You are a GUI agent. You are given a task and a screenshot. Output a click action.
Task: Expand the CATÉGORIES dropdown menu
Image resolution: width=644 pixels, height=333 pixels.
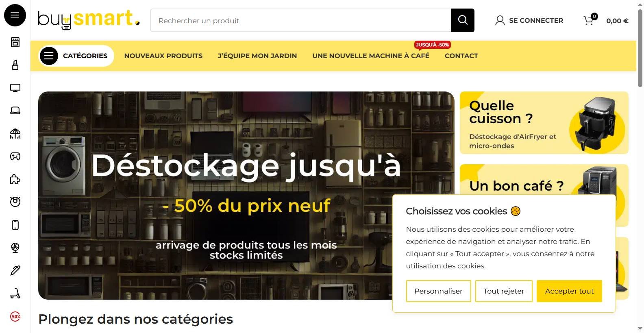click(76, 56)
